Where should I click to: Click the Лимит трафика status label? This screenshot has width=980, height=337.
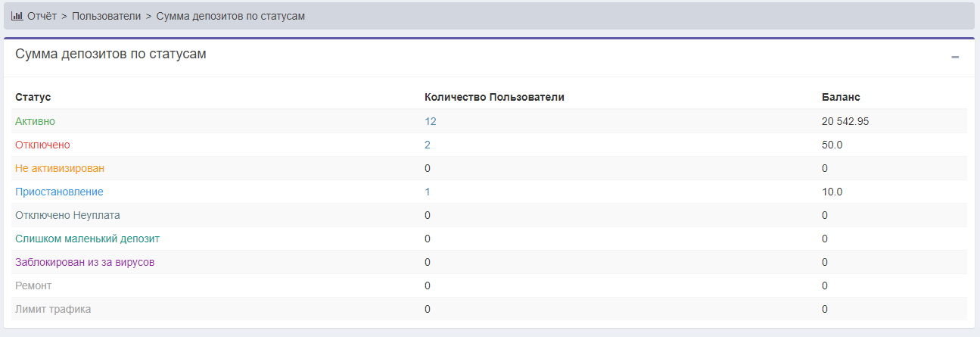pos(53,309)
